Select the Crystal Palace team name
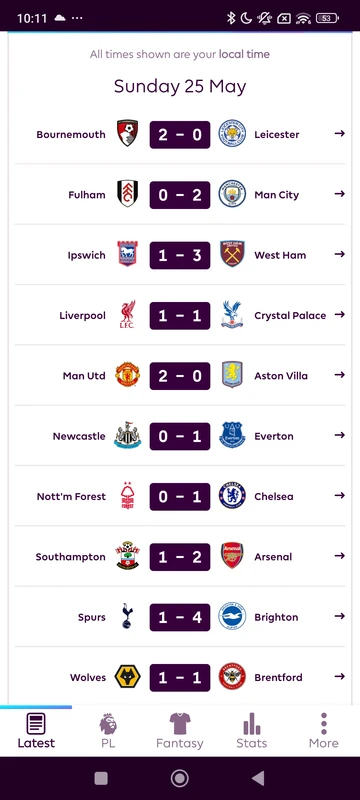This screenshot has height=800, width=360. click(290, 315)
